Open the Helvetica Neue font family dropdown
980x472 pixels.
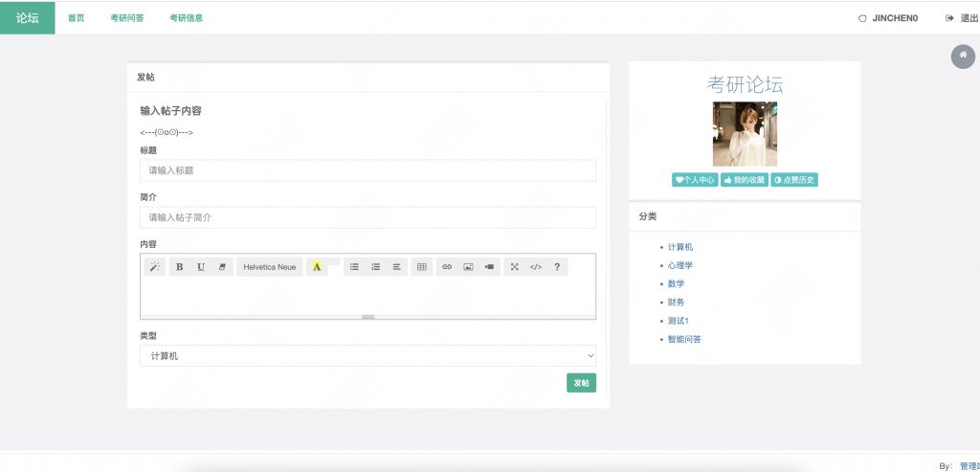tap(269, 267)
